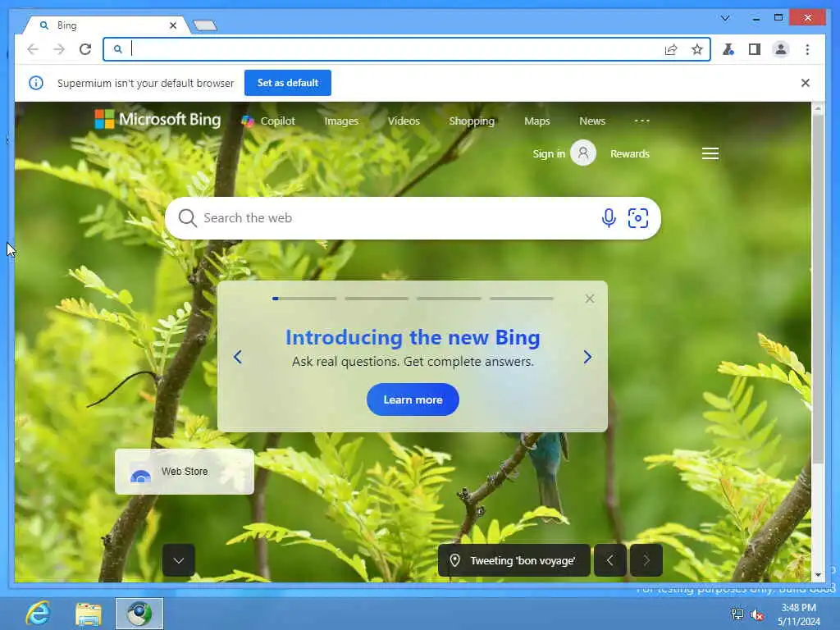This screenshot has width=840, height=630.
Task: Click Set as default button
Action: [288, 83]
